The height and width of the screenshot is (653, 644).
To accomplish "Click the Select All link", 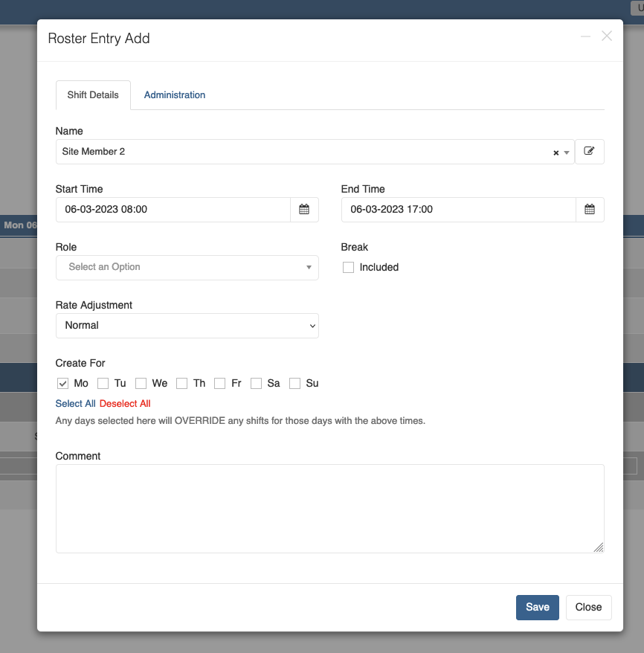I will coord(75,404).
